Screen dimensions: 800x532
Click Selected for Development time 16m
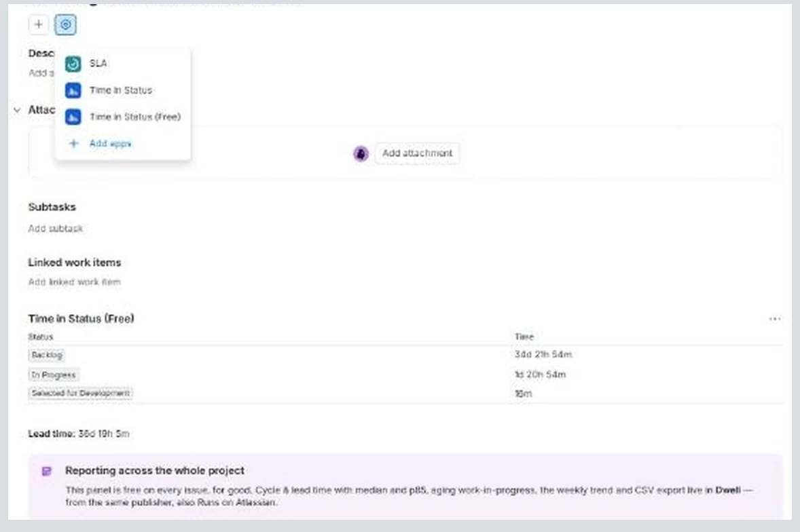tap(524, 394)
